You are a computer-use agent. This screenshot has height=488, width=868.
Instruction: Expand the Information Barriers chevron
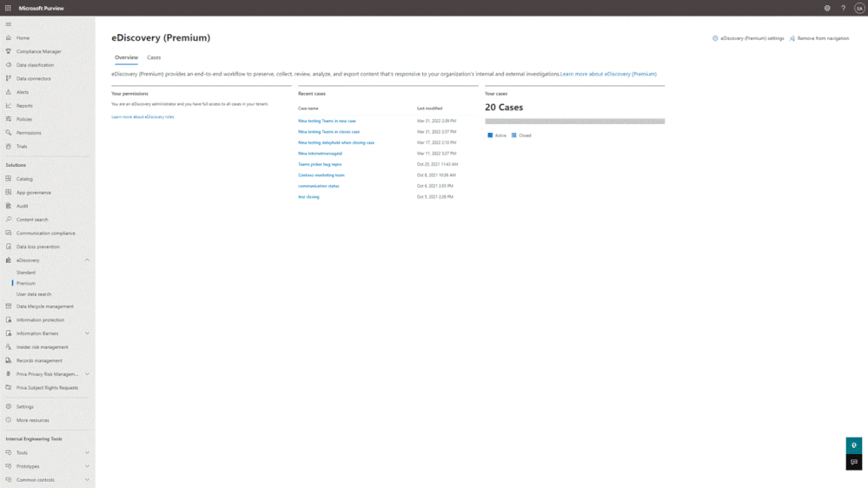[87, 333]
